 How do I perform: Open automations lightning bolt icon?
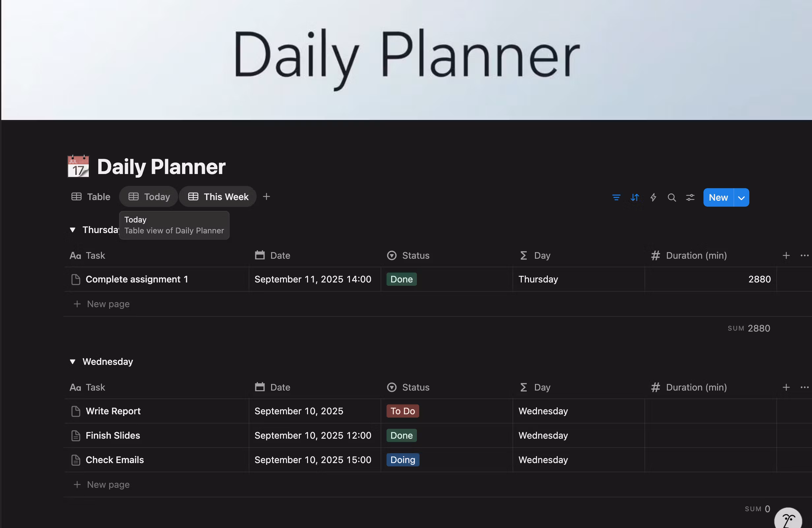coord(653,197)
